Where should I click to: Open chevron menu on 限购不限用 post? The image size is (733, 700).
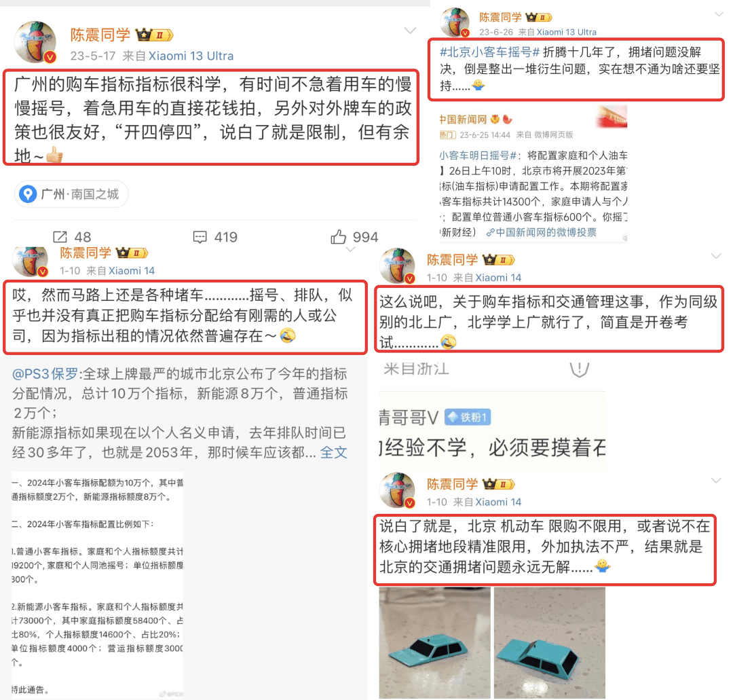[x=716, y=481]
